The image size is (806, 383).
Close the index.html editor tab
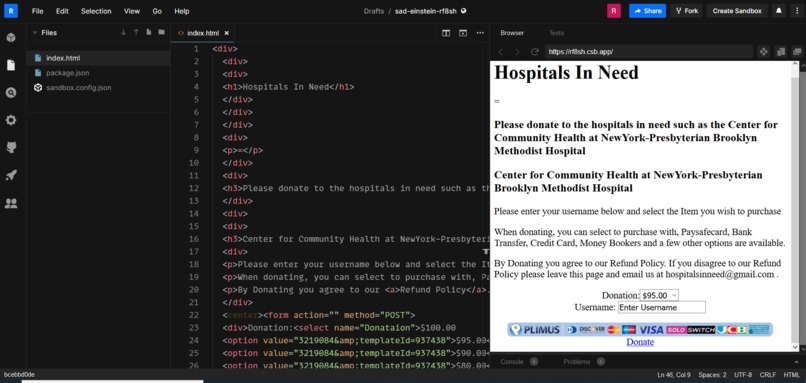click(x=227, y=33)
